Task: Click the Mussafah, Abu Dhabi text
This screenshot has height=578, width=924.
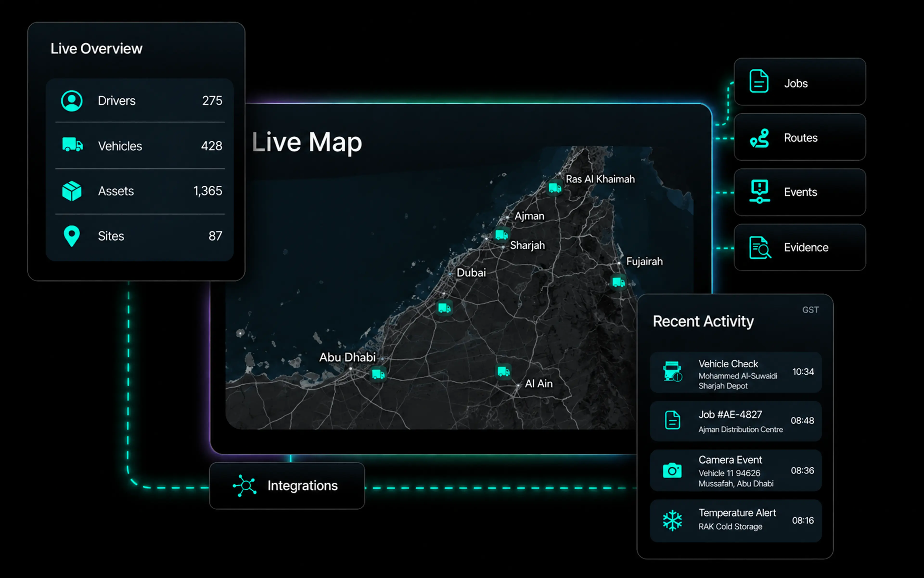Action: tap(736, 484)
